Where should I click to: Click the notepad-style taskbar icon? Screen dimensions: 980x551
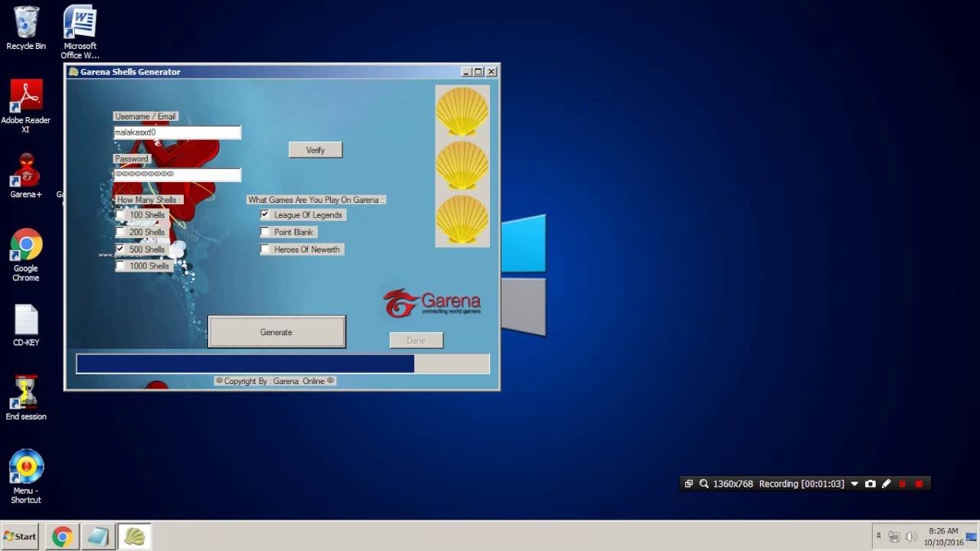point(98,536)
